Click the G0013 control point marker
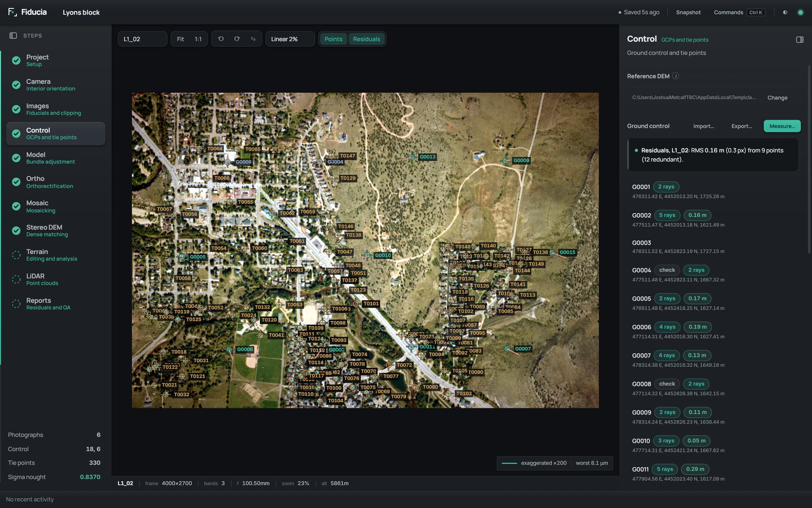 coord(412,157)
